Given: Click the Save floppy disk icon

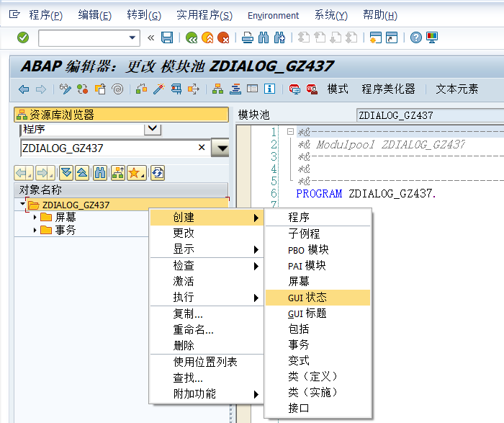Looking at the screenshot, I should click(x=167, y=37).
